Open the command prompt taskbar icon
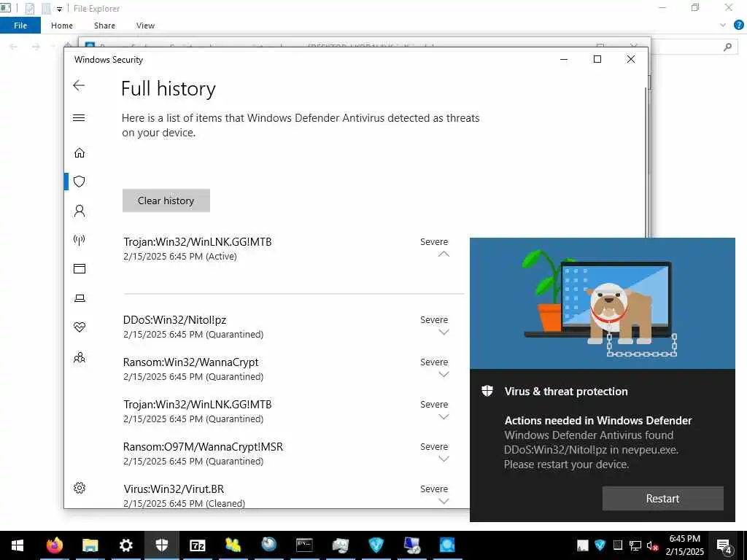Screen dimensions: 747x560 tap(304, 545)
